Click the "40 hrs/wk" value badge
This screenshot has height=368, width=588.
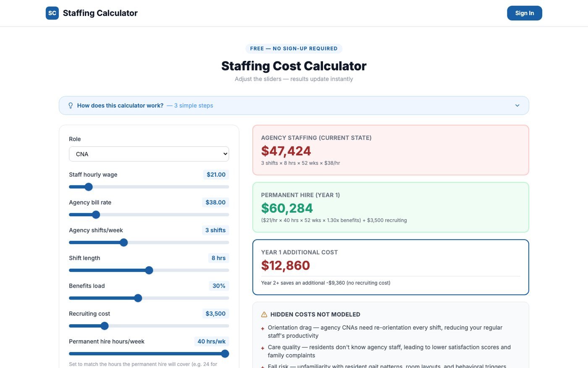212,342
